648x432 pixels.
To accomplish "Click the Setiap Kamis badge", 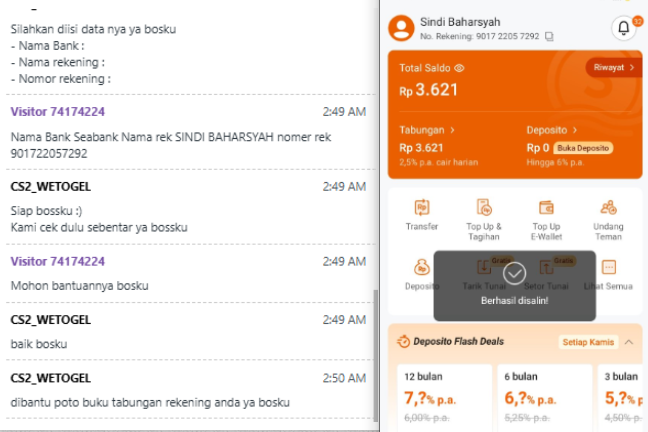I will (x=588, y=342).
